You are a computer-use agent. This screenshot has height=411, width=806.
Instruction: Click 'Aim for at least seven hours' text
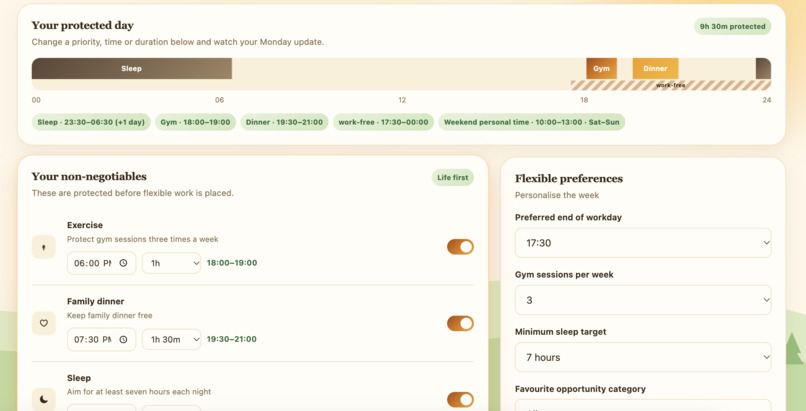click(x=139, y=392)
